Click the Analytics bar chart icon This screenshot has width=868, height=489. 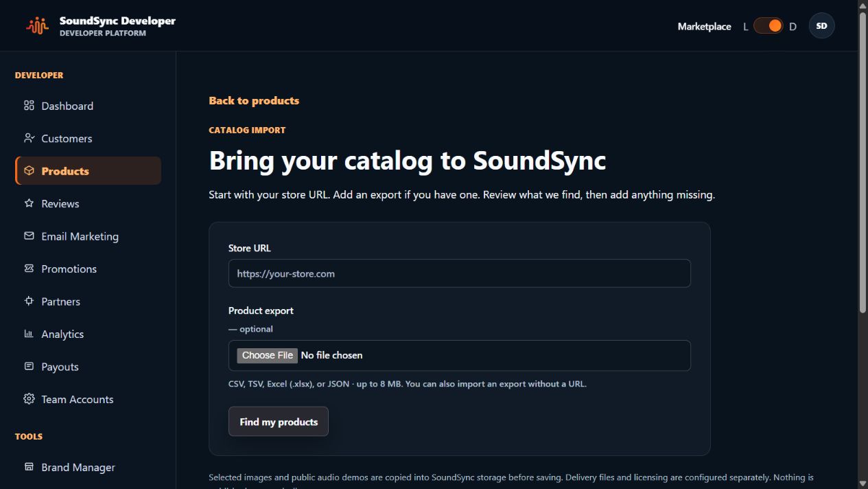pos(29,334)
